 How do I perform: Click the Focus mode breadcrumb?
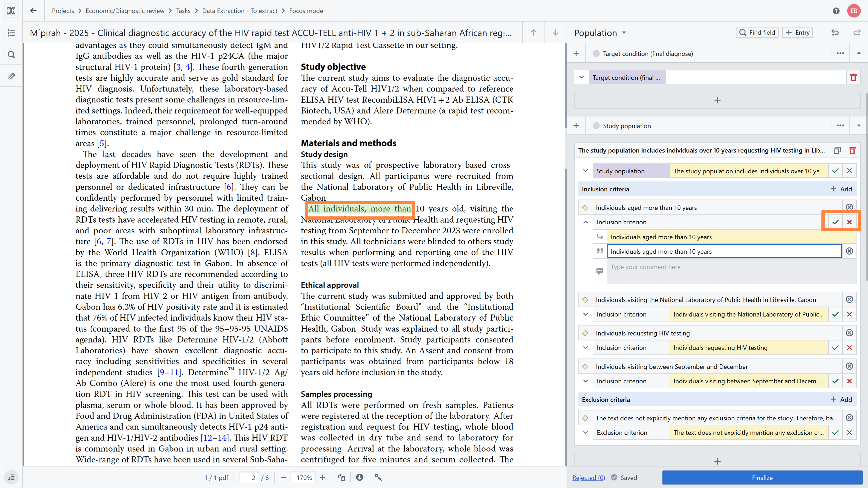(306, 11)
